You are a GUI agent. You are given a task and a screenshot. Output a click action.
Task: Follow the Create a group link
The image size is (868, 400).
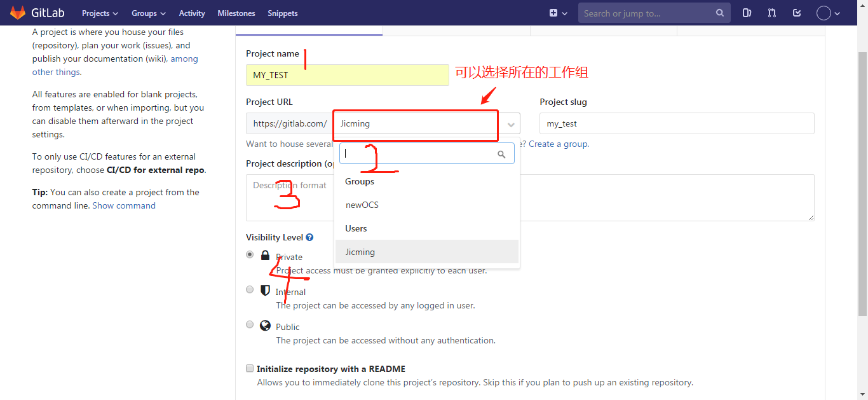pyautogui.click(x=558, y=144)
